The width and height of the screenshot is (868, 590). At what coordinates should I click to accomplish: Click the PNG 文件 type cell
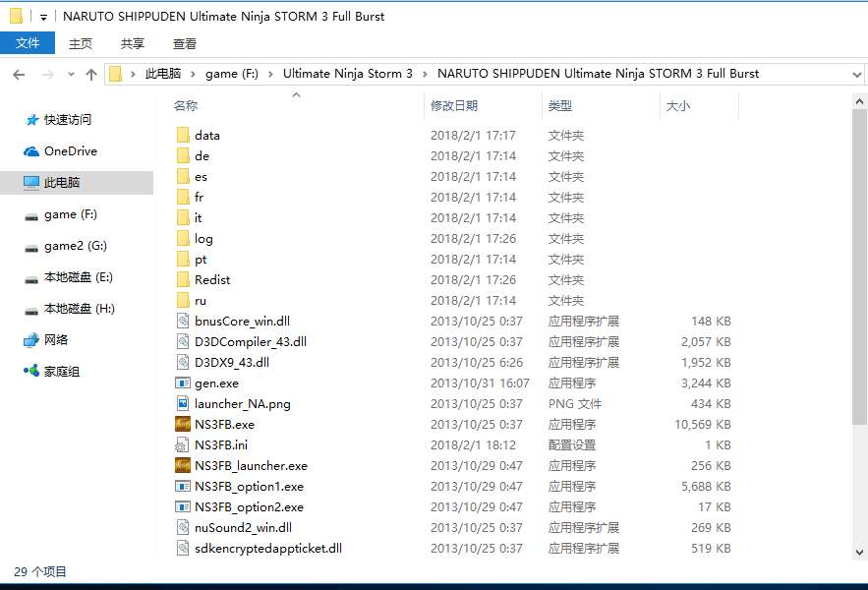point(575,404)
